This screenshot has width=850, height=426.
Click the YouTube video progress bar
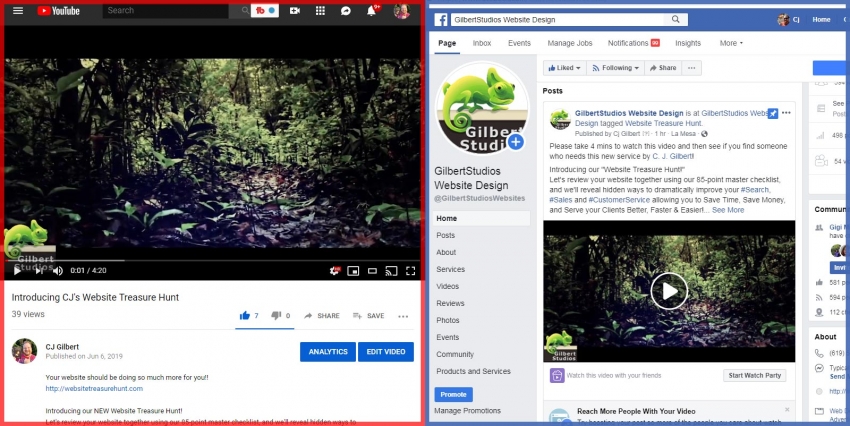tap(212, 261)
